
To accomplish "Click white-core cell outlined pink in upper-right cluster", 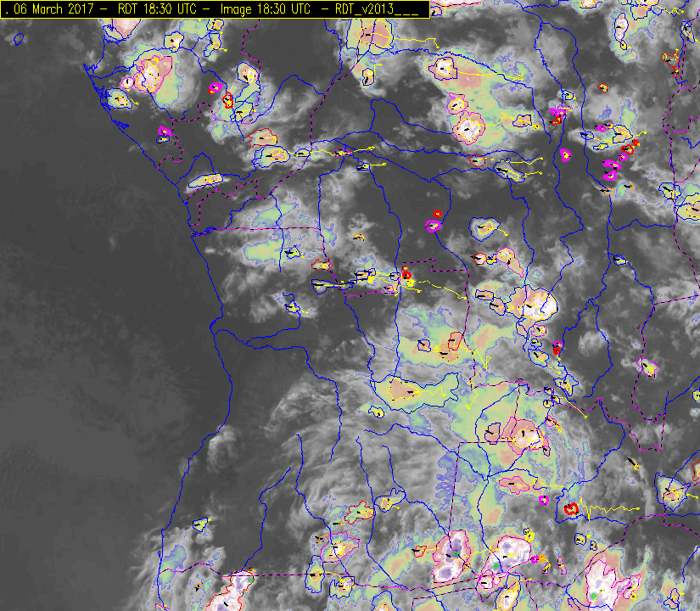I will [468, 128].
